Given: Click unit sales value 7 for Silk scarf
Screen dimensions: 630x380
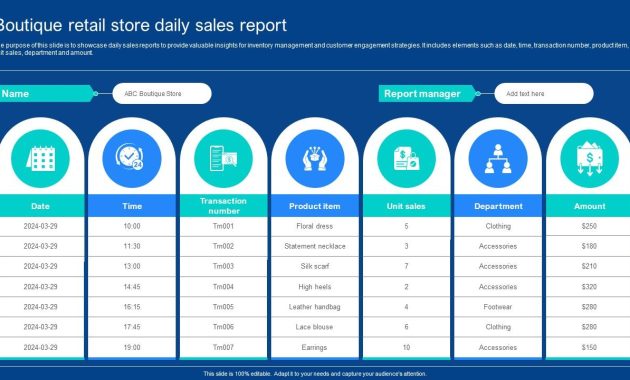Looking at the screenshot, I should (x=406, y=266).
